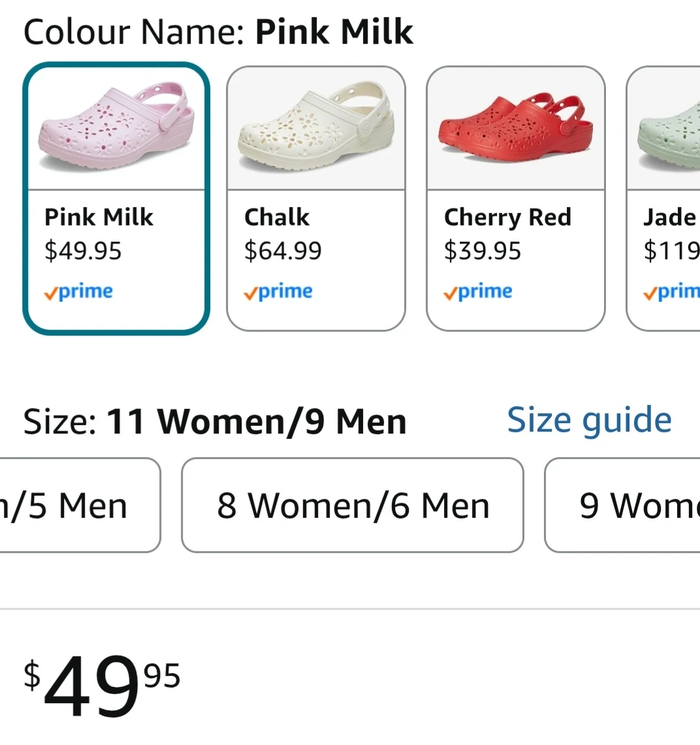Click the prime badge under Jade
700x745 pixels.
[671, 292]
